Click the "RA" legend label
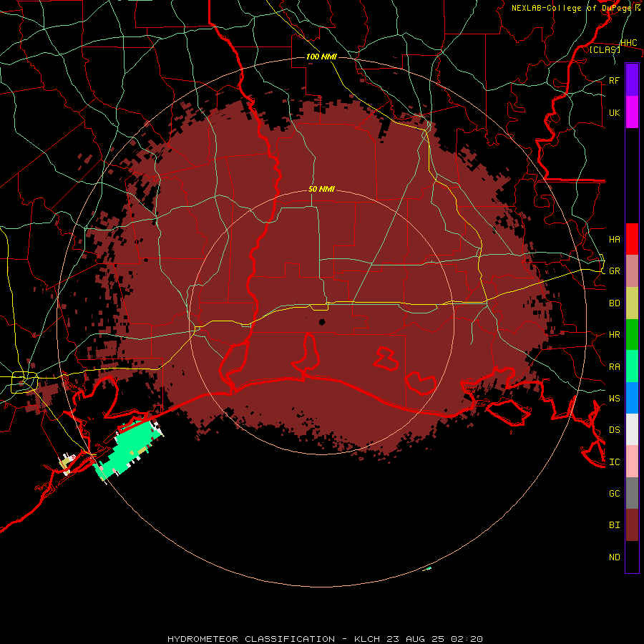The height and width of the screenshot is (644, 644). [614, 367]
